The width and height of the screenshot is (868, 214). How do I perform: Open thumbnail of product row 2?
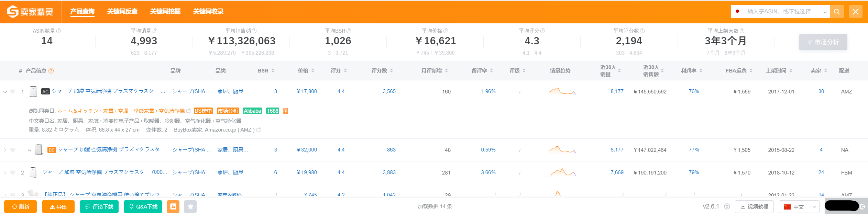point(33,172)
